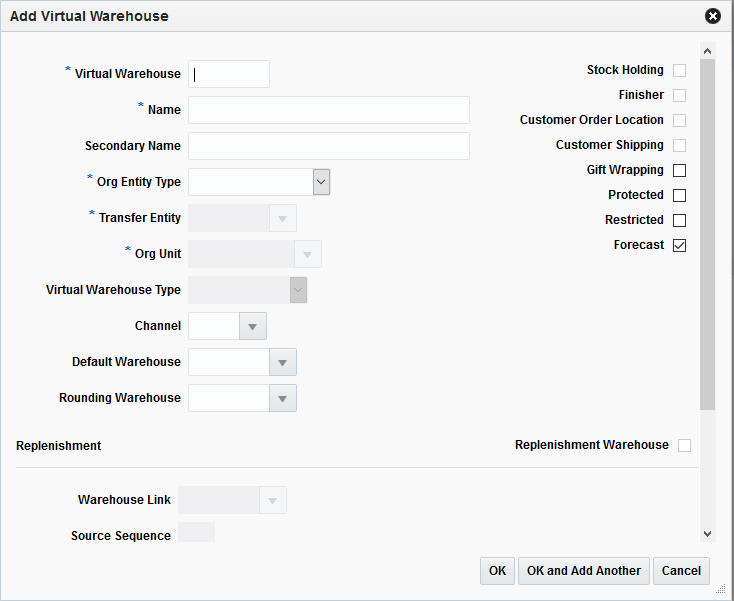Click into the Name text field
The width and height of the screenshot is (734, 601).
(328, 110)
